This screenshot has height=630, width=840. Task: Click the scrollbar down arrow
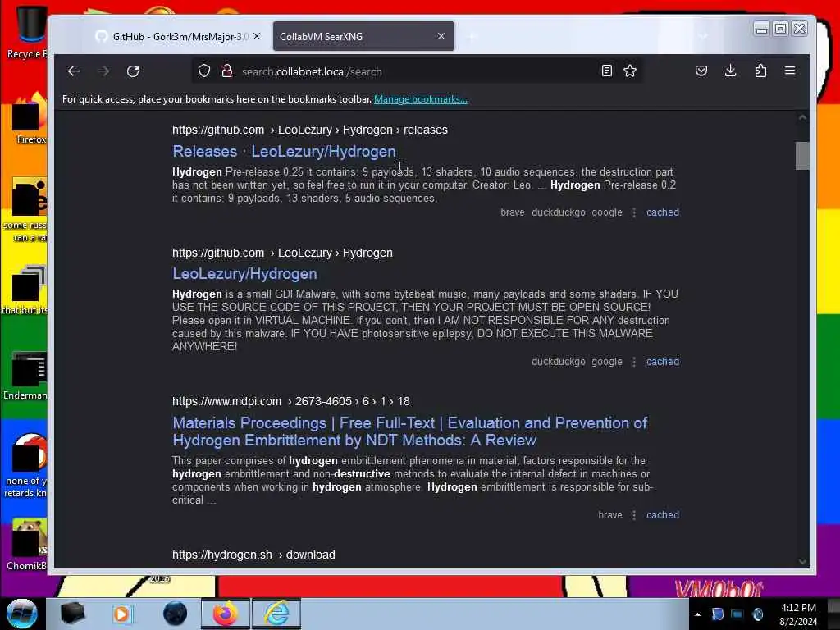802,561
